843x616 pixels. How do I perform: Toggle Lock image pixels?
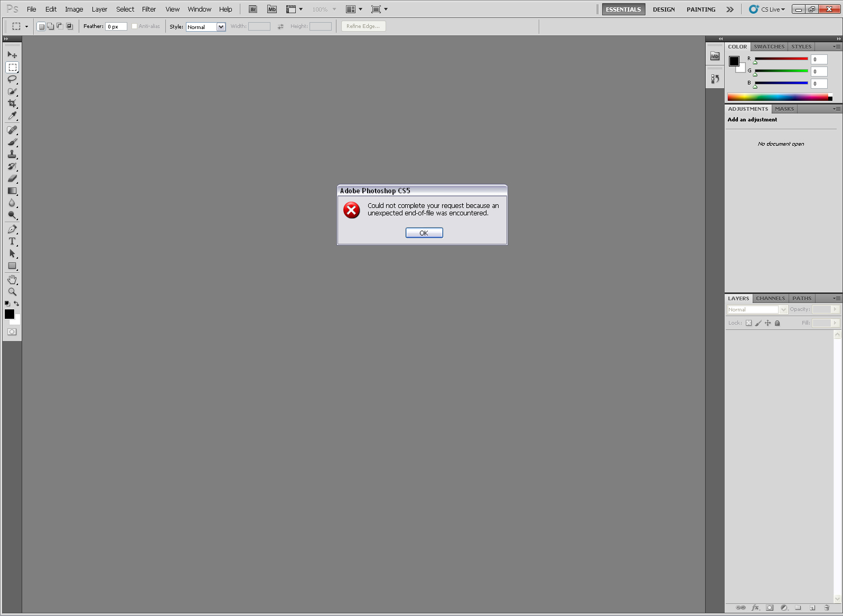(758, 323)
